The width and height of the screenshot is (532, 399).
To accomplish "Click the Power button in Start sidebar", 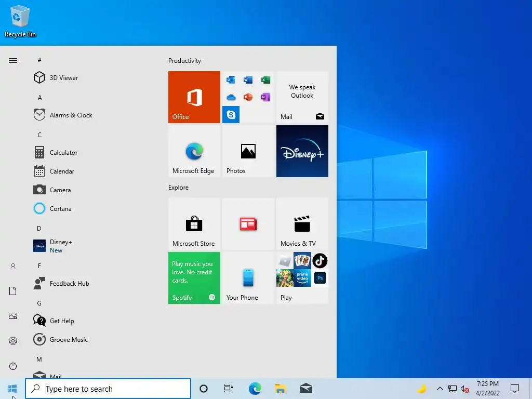I will click(x=13, y=366).
